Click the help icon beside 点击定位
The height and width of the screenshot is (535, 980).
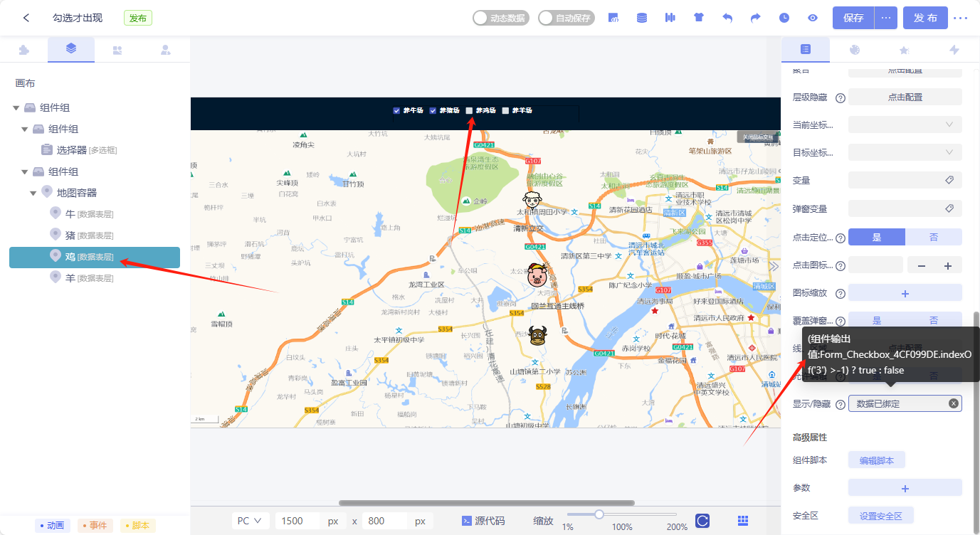(841, 238)
